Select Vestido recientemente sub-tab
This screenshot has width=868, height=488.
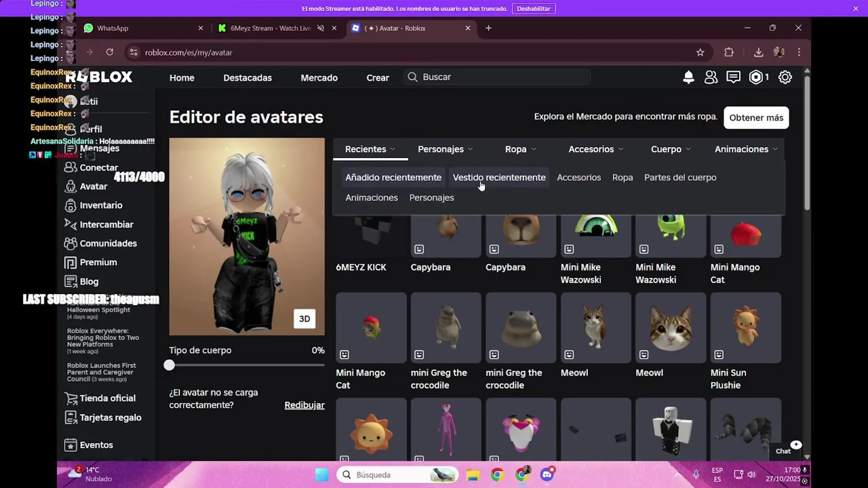coord(499,178)
